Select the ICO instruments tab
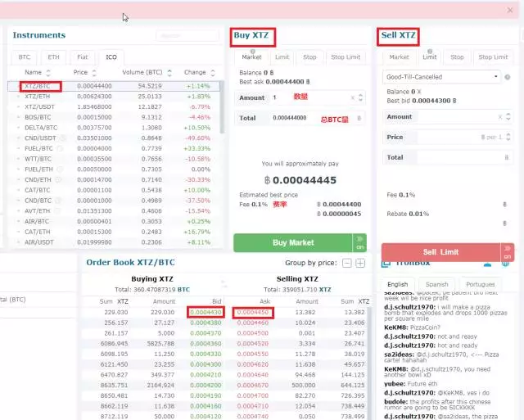The height and width of the screenshot is (420, 524). tap(111, 57)
